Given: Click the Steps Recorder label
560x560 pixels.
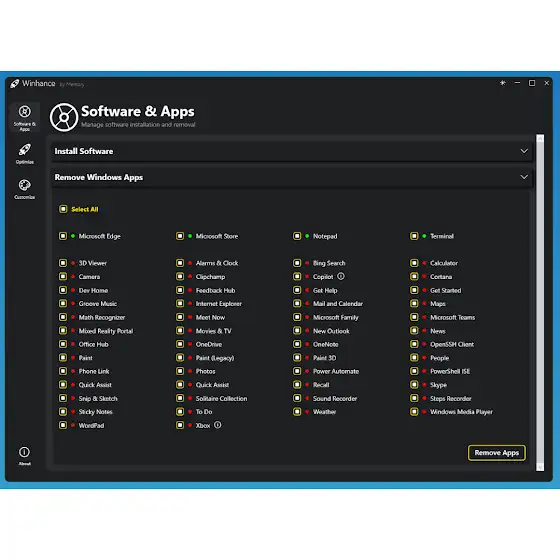Looking at the screenshot, I should click(x=451, y=399).
